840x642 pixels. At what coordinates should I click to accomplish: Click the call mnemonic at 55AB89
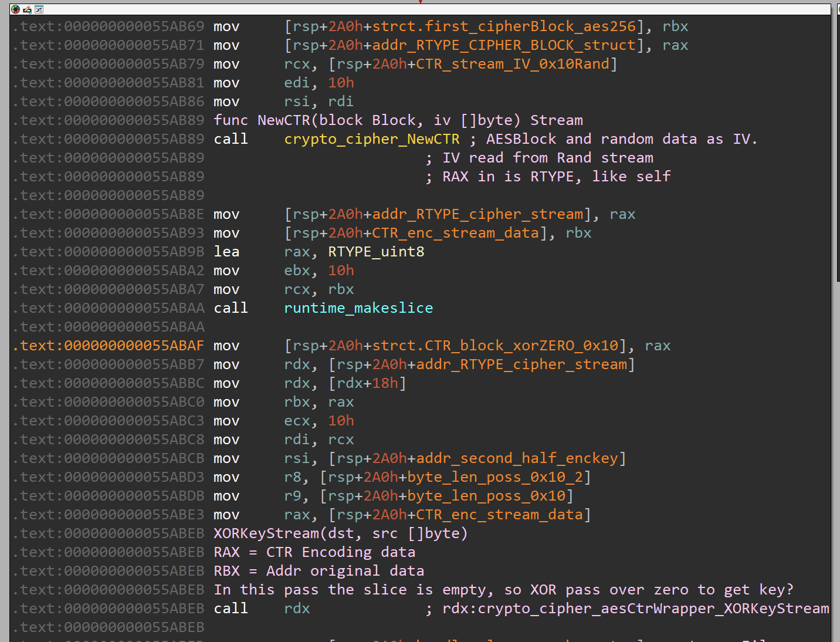point(231,139)
